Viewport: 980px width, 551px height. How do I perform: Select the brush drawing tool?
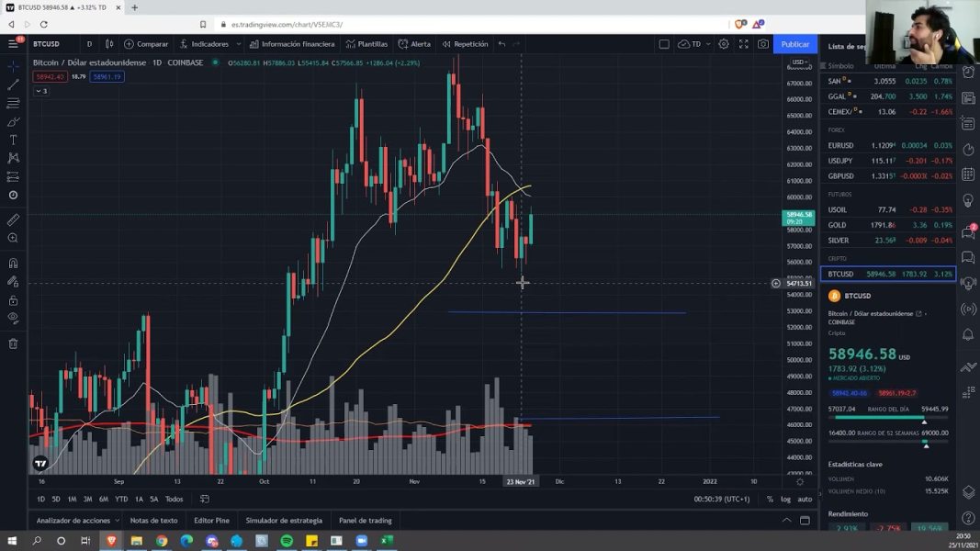click(13, 122)
